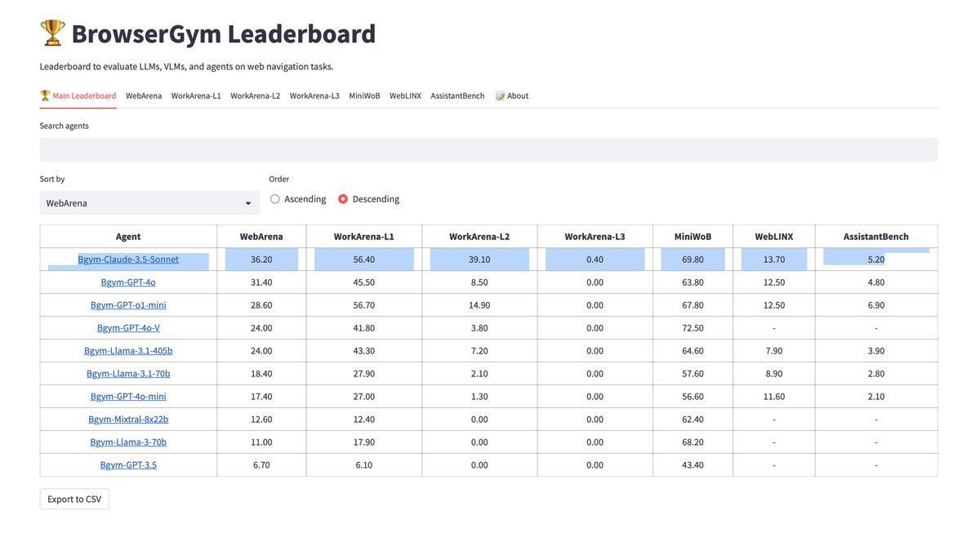Open the About tab
Image resolution: width=980 pixels, height=533 pixels.
(512, 95)
